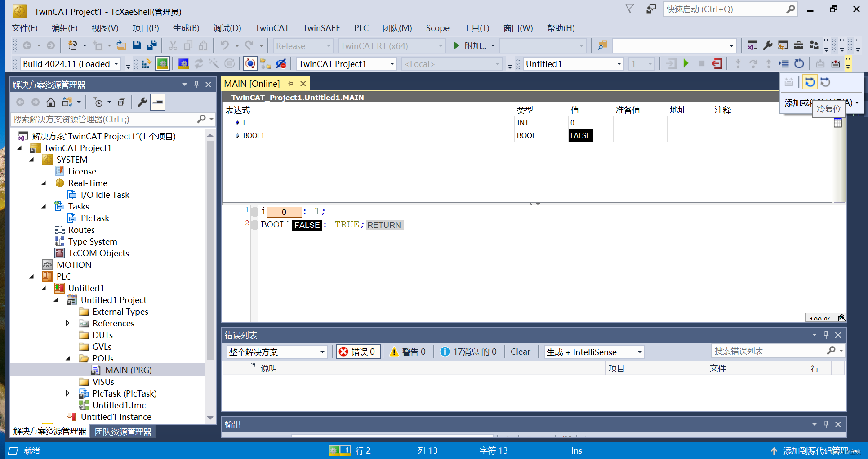Click the Step Over icon
The image size is (868, 459).
pyautogui.click(x=753, y=64)
